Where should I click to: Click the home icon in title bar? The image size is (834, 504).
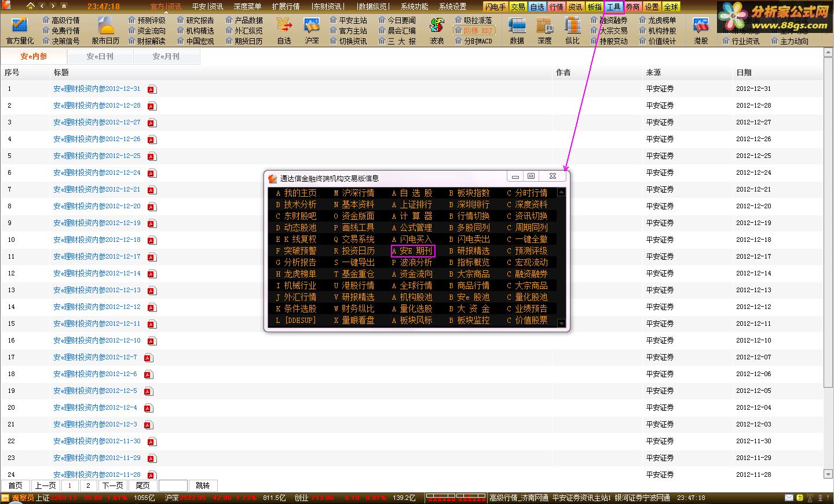31,6
